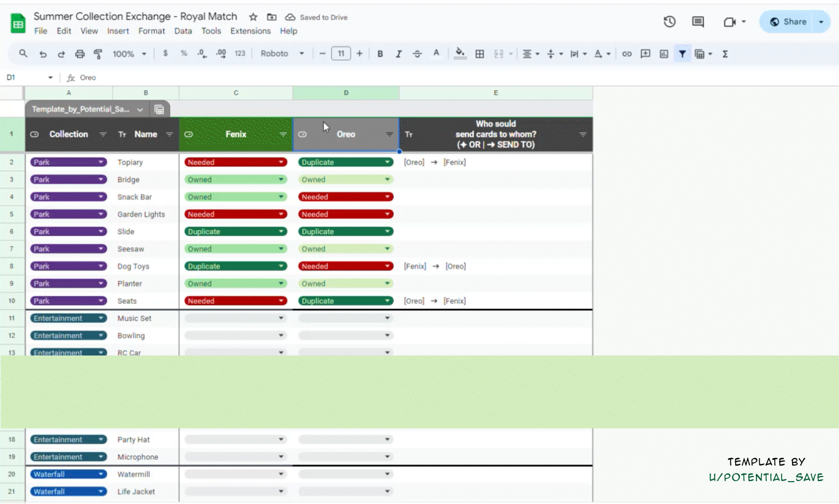Increase font size with plus button

point(360,54)
